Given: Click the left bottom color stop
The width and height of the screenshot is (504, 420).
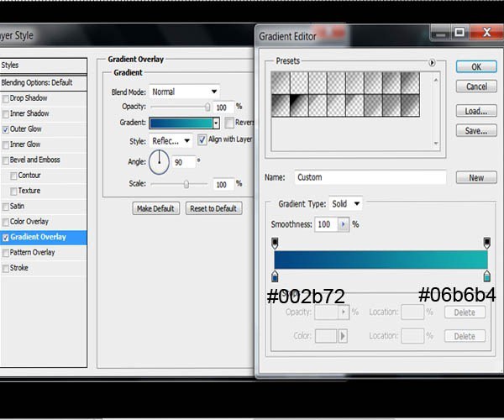Looking at the screenshot, I should (276, 276).
